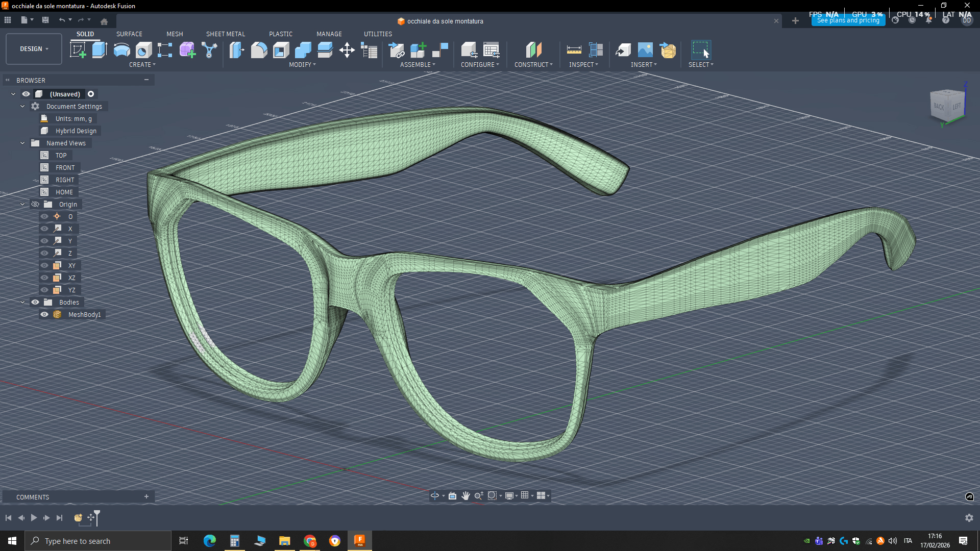Click the Create Sketch tool icon
Screen dimensions: 980x551
pyautogui.click(x=78, y=50)
